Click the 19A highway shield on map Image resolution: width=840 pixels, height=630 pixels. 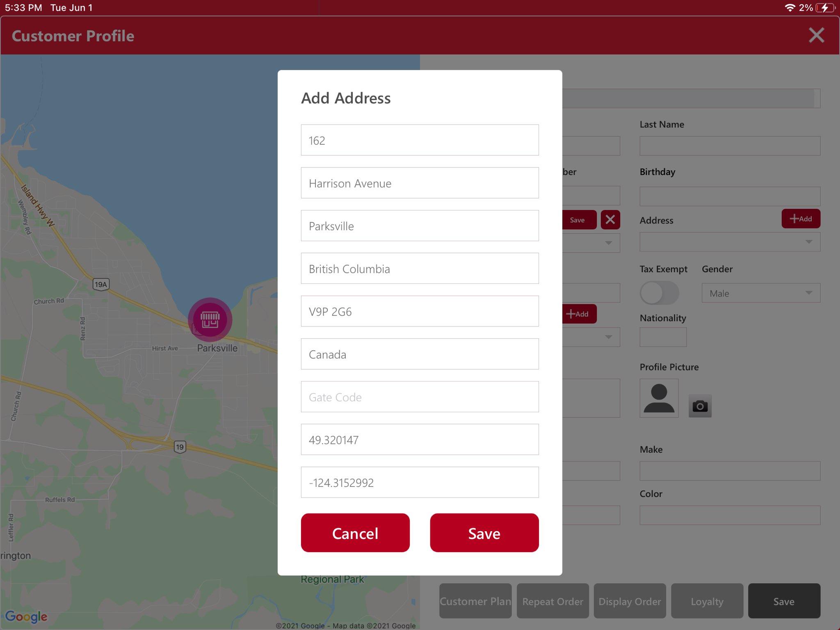click(x=101, y=284)
